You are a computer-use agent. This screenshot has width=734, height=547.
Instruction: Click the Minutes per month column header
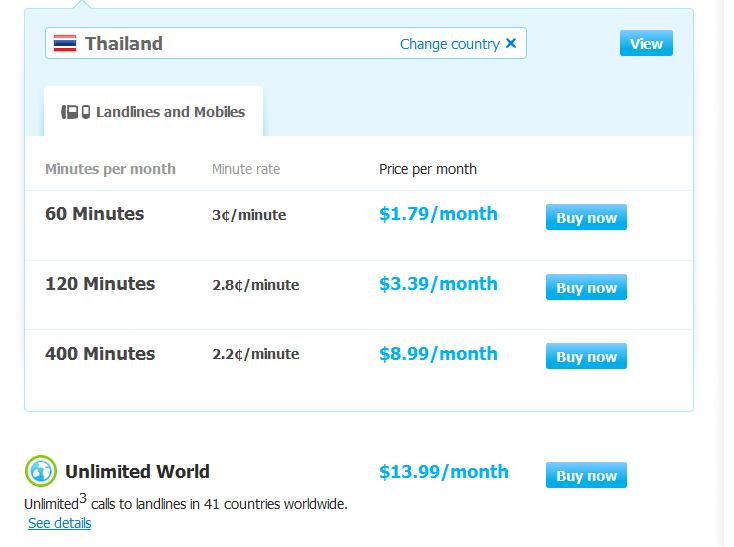(110, 169)
